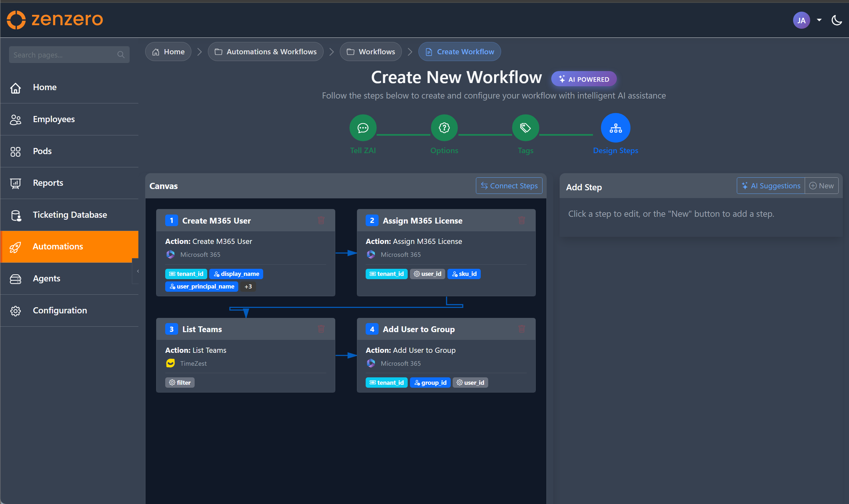The height and width of the screenshot is (504, 849).
Task: Click the Create Workflow breadcrumb
Action: pos(459,52)
